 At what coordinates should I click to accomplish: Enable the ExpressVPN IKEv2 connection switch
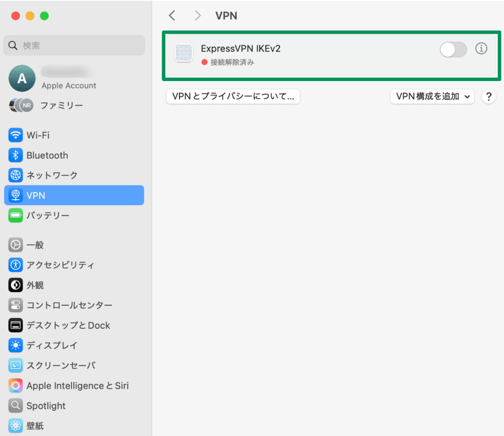(453, 50)
